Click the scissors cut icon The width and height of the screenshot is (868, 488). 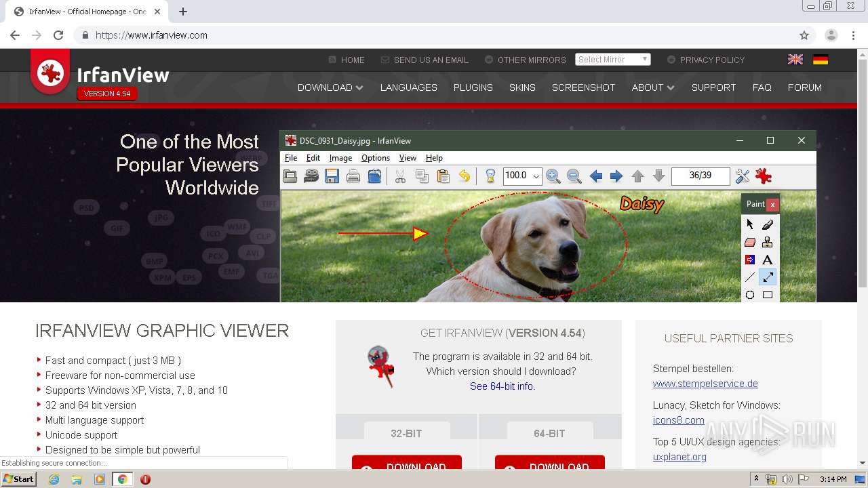(400, 176)
